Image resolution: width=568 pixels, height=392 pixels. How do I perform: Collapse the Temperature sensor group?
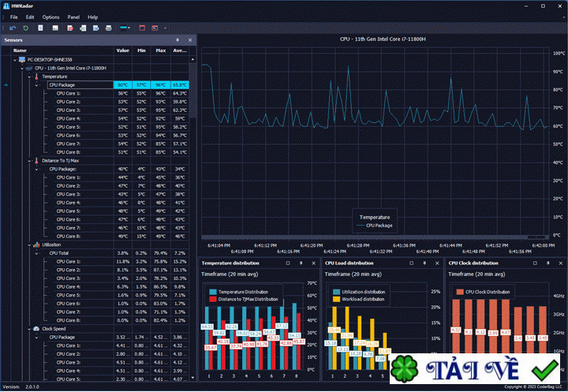[x=28, y=77]
